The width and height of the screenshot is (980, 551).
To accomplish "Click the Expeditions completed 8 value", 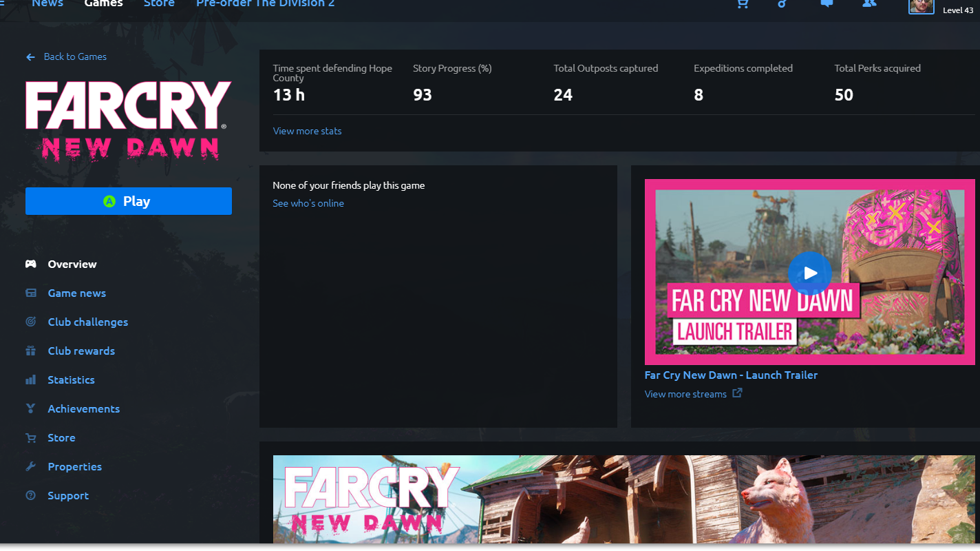I will [699, 95].
